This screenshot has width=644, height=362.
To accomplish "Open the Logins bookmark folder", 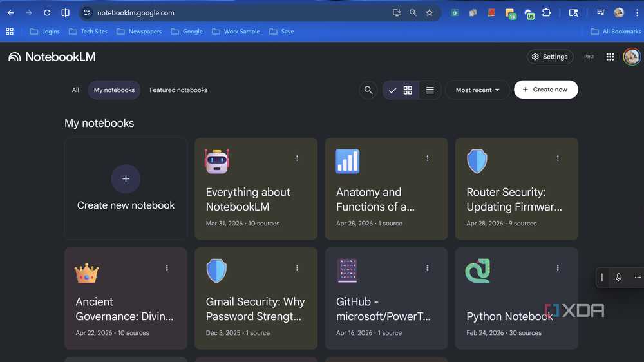I will [45, 31].
